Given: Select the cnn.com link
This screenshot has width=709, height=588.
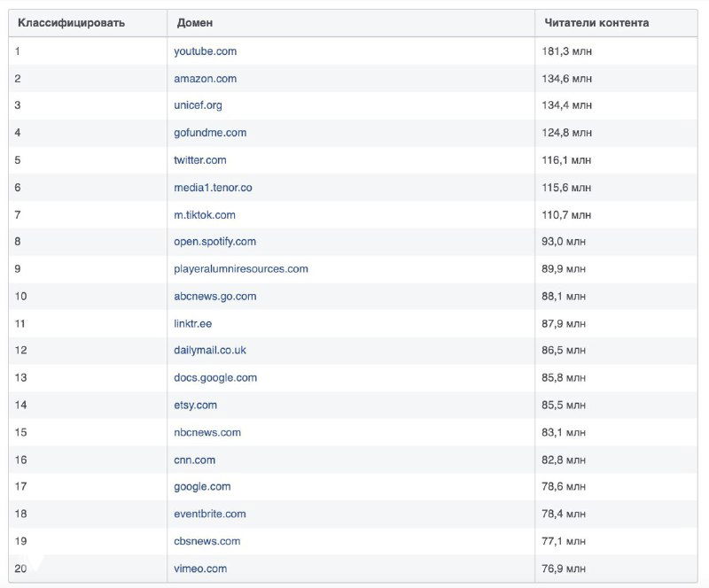Looking at the screenshot, I should click(x=194, y=460).
